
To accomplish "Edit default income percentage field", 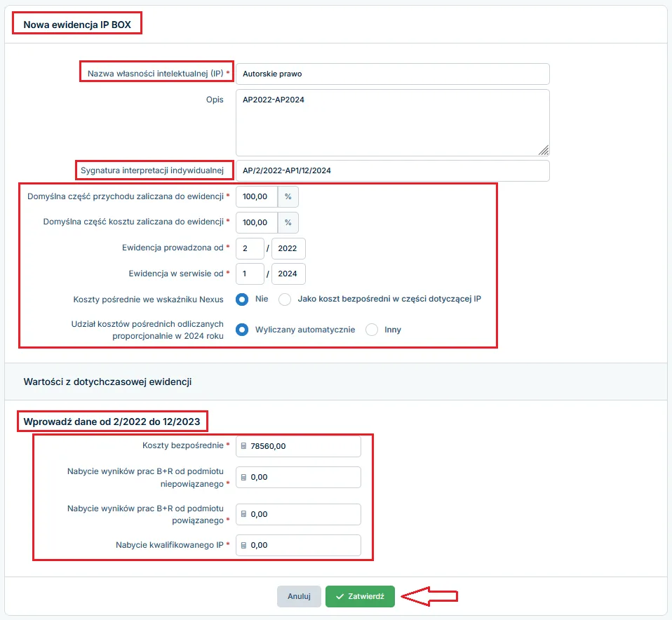I will pyautogui.click(x=256, y=197).
